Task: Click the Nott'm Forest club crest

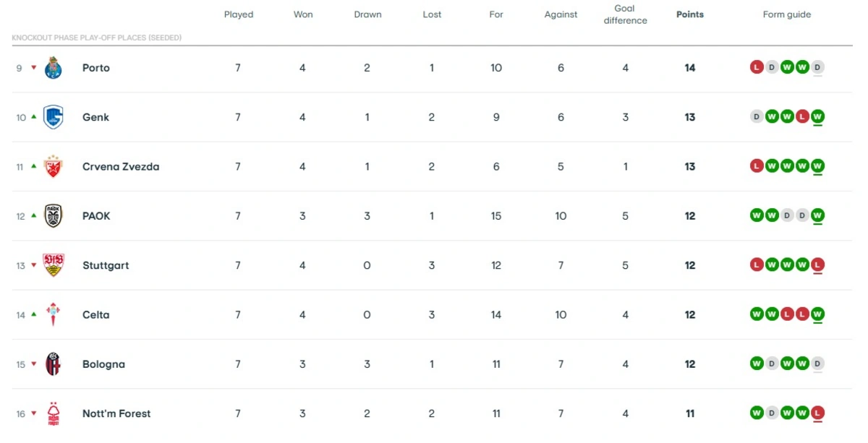Action: 54,413
